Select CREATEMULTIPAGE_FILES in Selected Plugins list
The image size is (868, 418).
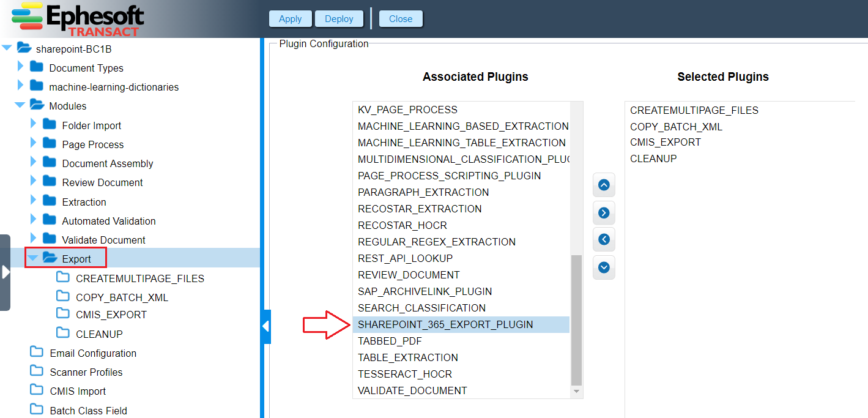[x=694, y=110]
